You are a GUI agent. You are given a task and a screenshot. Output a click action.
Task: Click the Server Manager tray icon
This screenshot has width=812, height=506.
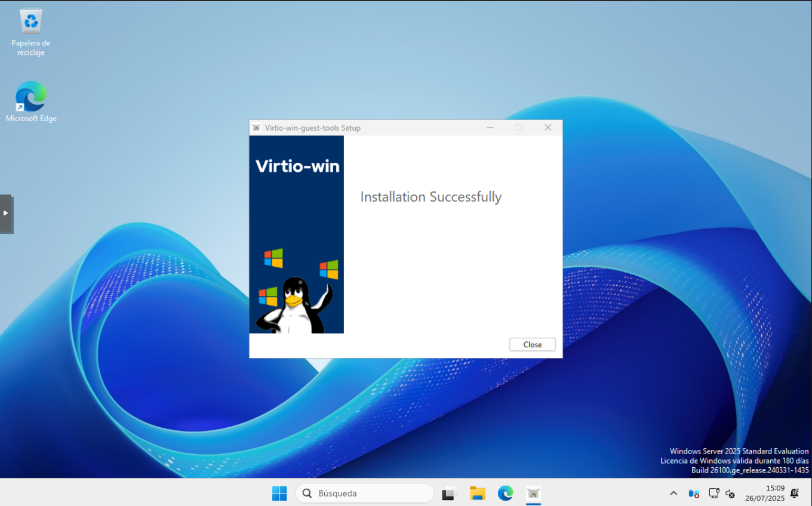(694, 493)
